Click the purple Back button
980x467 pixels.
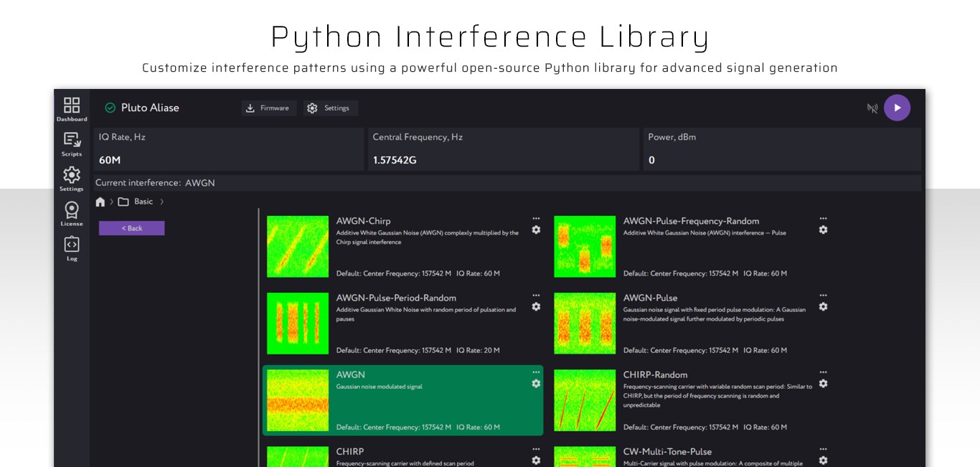pos(132,228)
